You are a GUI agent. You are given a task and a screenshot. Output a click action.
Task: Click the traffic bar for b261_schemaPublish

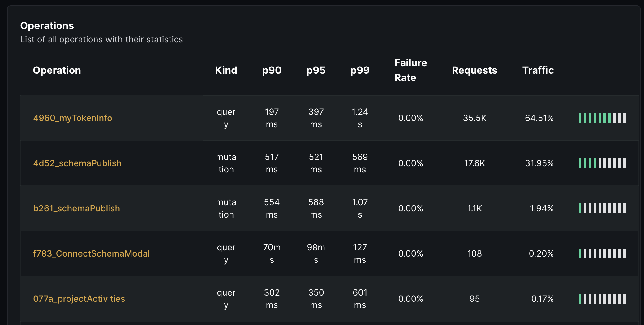click(602, 208)
